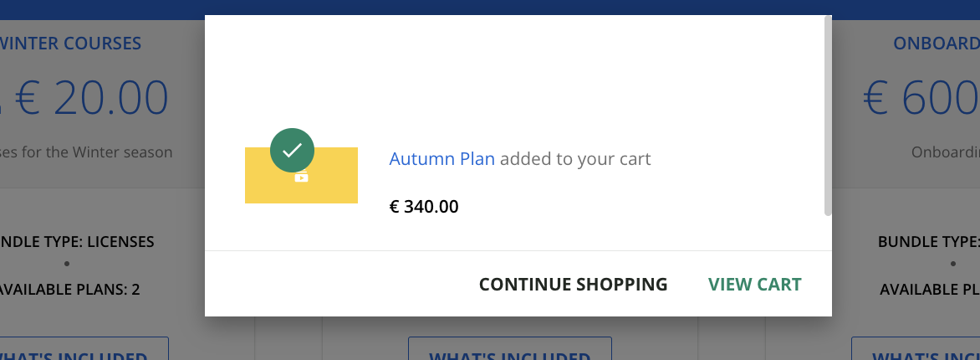Open the Autumn Plan product link
980x360 pixels.
[x=442, y=158]
